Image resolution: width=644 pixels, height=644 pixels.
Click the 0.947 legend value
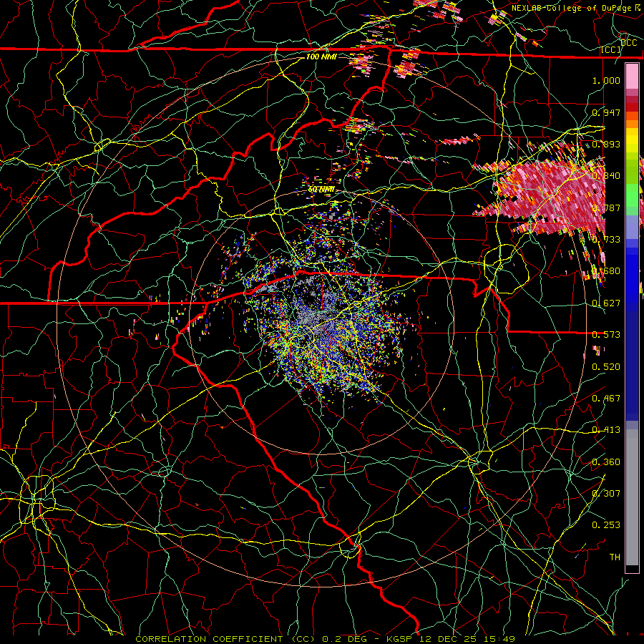pos(606,112)
